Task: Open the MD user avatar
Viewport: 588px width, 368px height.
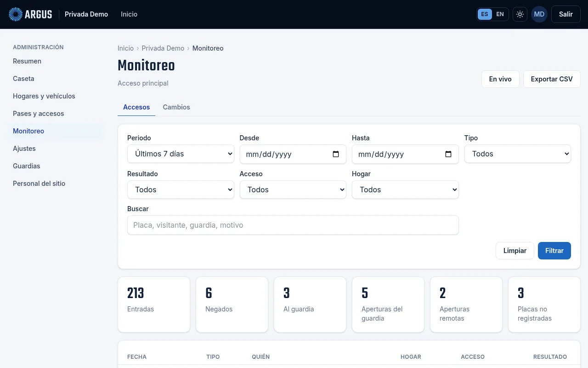Action: 539,14
